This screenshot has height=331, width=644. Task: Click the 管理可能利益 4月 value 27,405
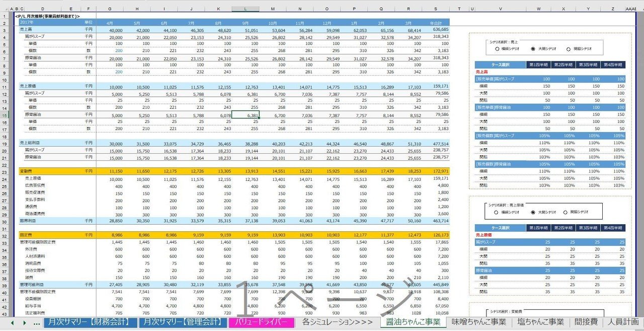pos(109,285)
